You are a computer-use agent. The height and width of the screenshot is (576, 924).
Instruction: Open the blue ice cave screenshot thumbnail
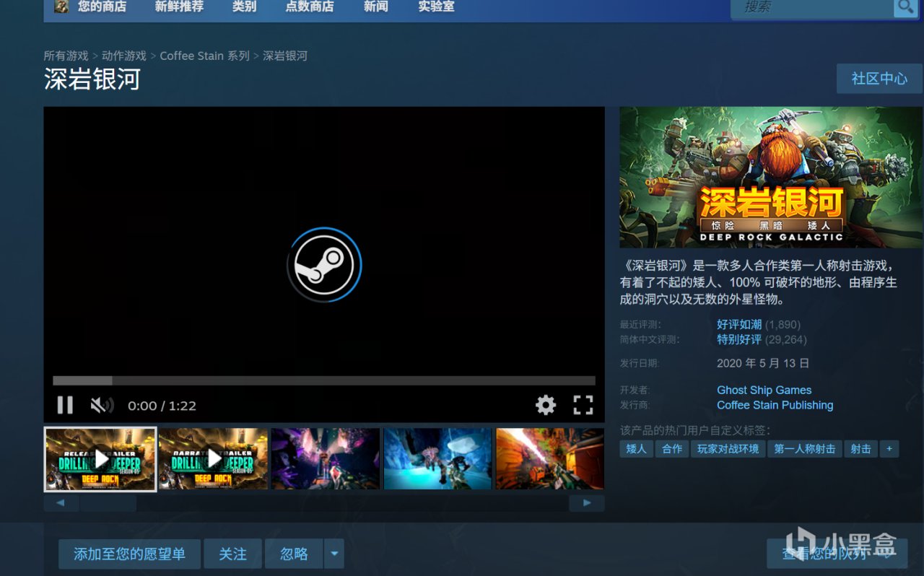[437, 459]
